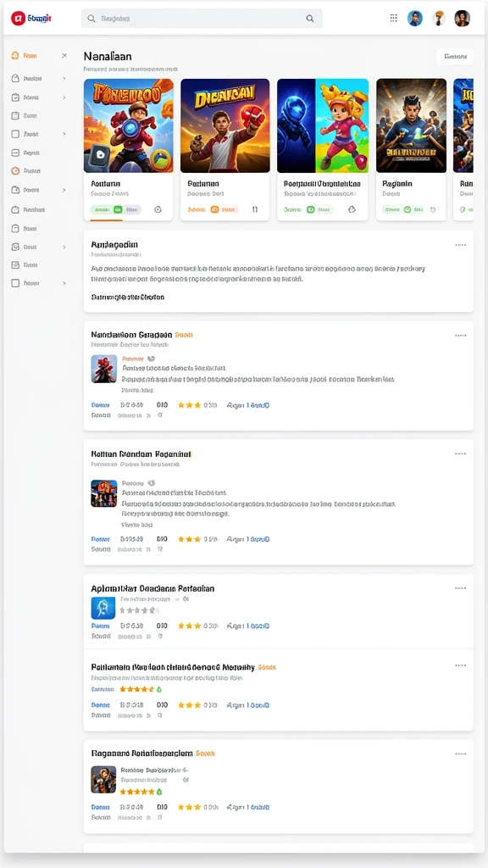This screenshot has width=488, height=868.
Task: Open the dark-haired avatar at the header's far right
Action: click(x=462, y=19)
